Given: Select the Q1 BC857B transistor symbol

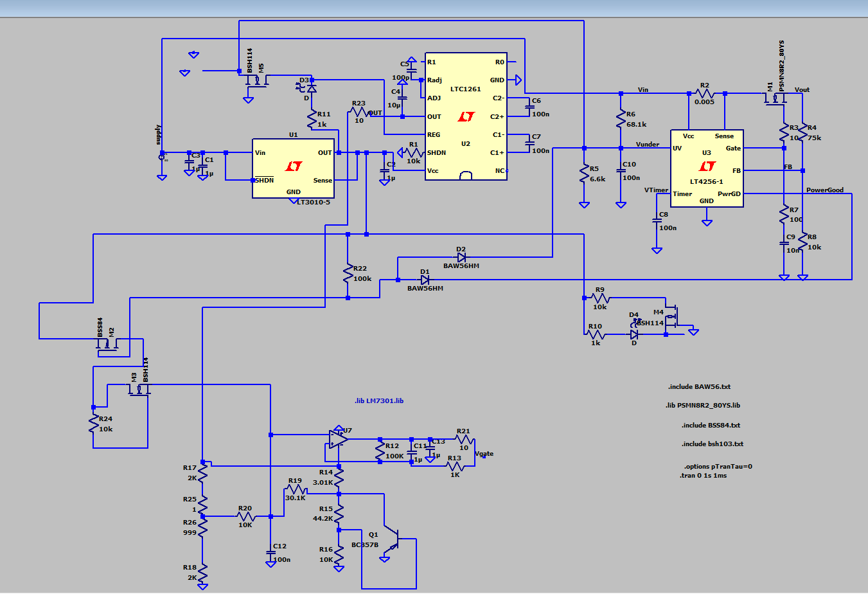Looking at the screenshot, I should [x=392, y=539].
